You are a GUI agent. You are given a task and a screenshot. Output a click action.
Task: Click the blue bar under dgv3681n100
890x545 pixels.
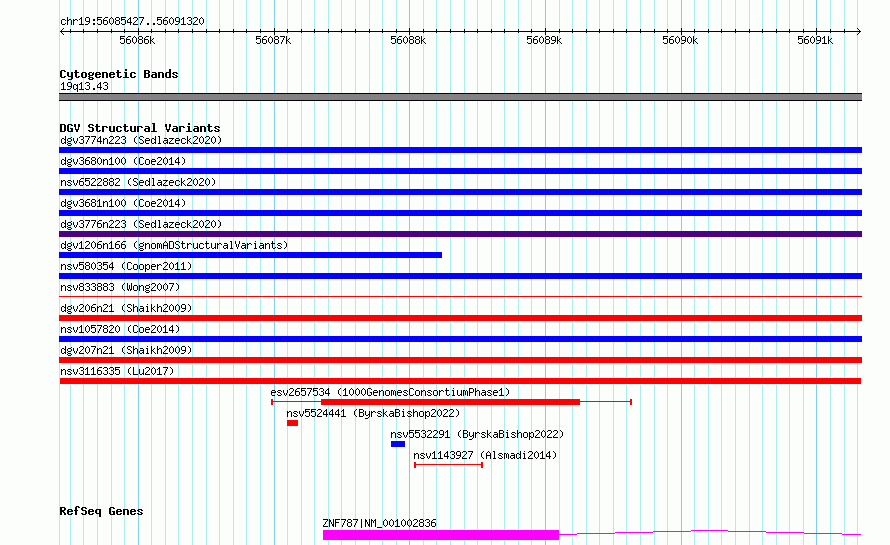pos(460,213)
